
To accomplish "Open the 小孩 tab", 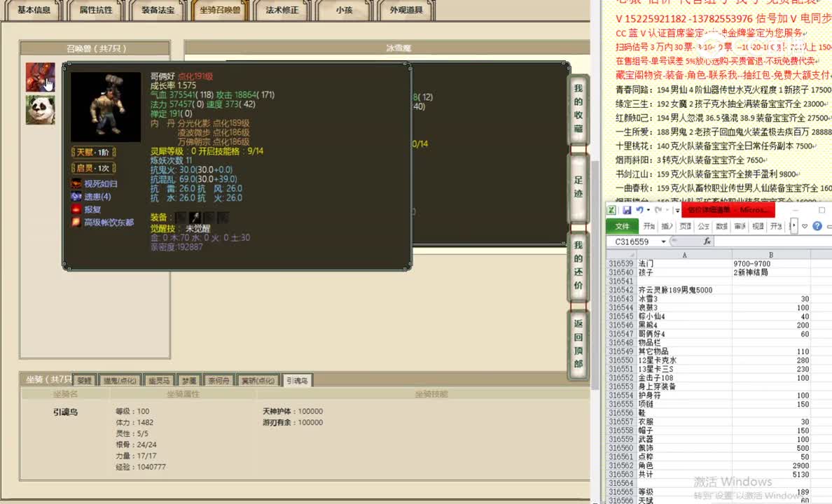I will tap(344, 10).
